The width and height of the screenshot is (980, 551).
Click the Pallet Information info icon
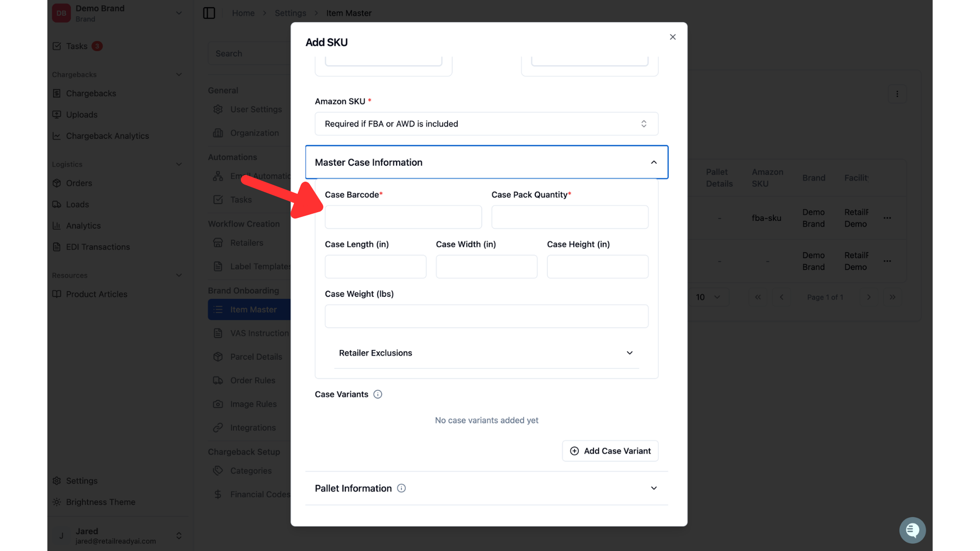tap(402, 488)
